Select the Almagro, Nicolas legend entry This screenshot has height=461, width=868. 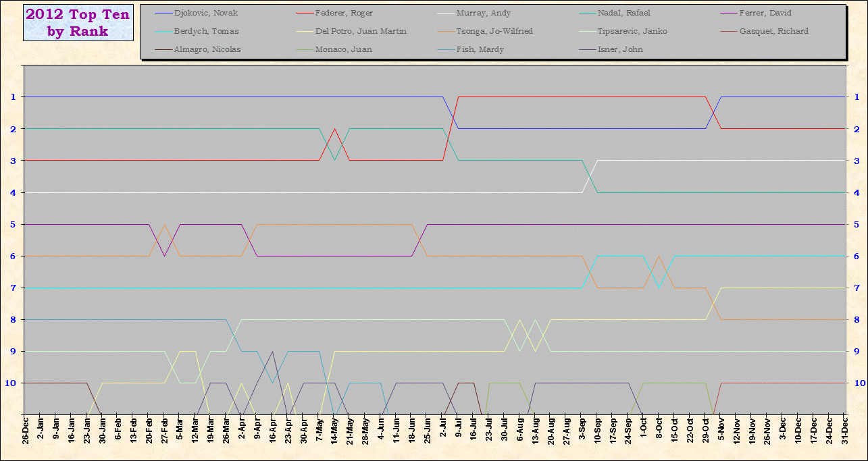click(x=207, y=49)
